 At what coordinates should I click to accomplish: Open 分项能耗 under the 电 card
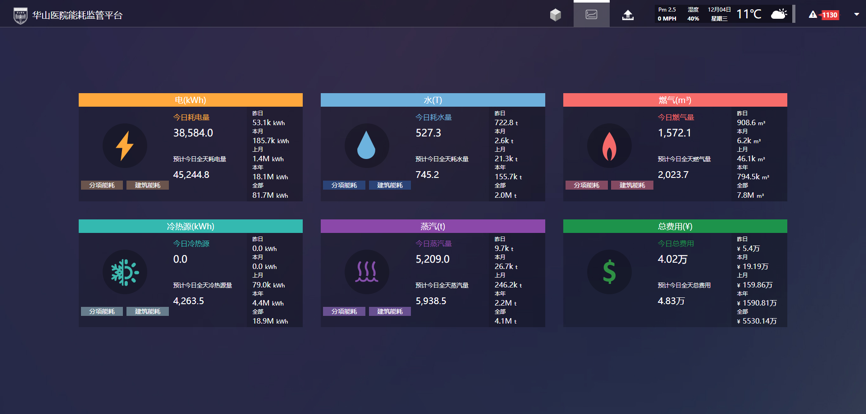tap(102, 185)
